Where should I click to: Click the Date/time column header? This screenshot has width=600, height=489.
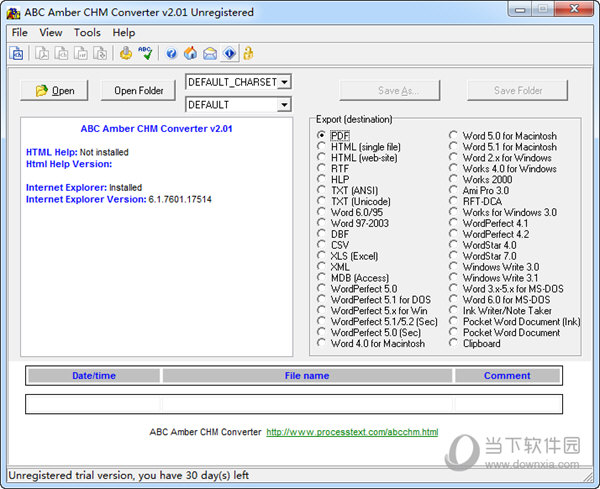(94, 375)
